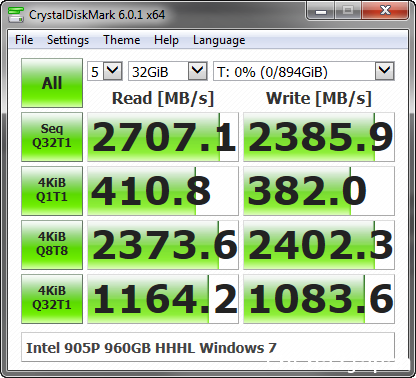Image resolution: width=416 pixels, height=378 pixels.
Task: Start the 4KiB Q32T1 test
Action: tap(52, 299)
